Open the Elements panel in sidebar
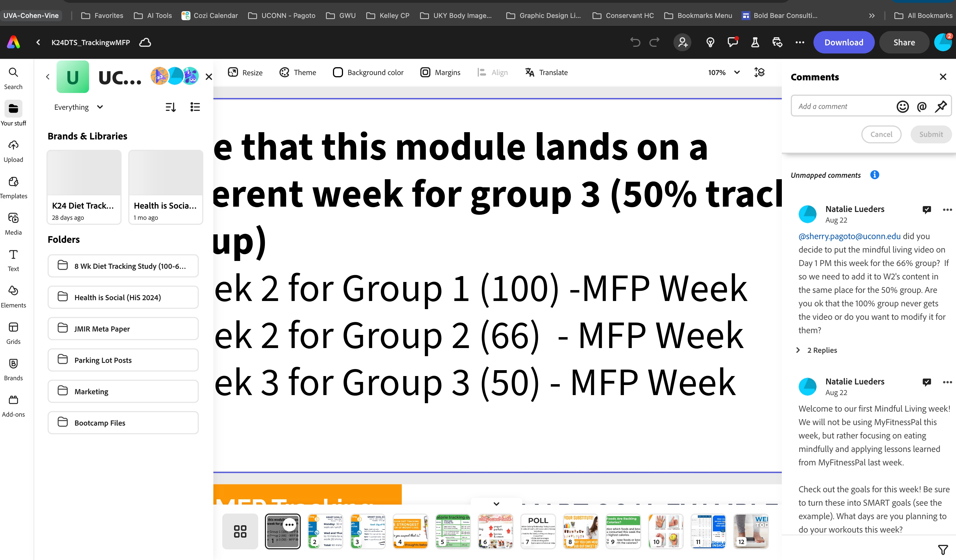956x560 pixels. (13, 296)
